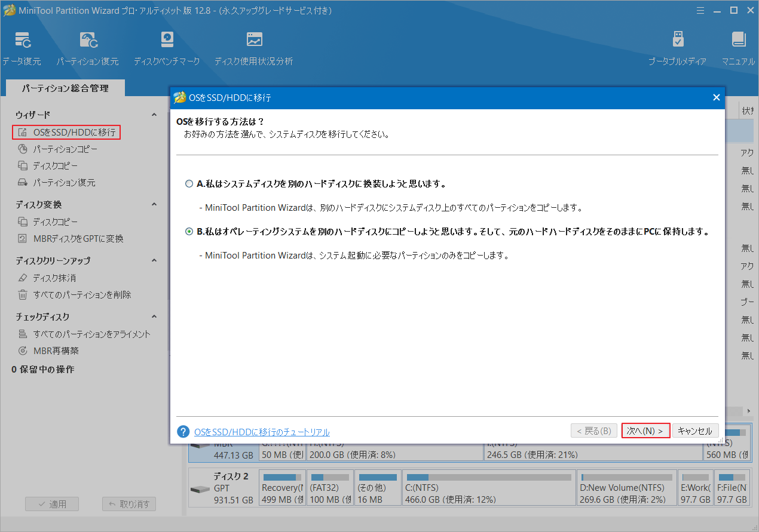Select 'ディスク抹消' in cleanup section
This screenshot has width=759, height=532.
click(x=47, y=278)
